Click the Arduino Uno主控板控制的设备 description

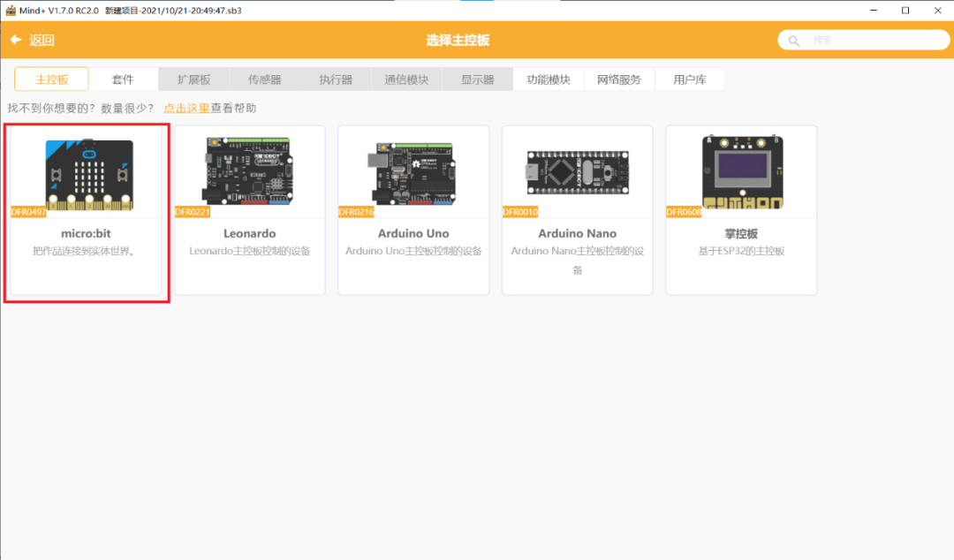click(x=413, y=251)
